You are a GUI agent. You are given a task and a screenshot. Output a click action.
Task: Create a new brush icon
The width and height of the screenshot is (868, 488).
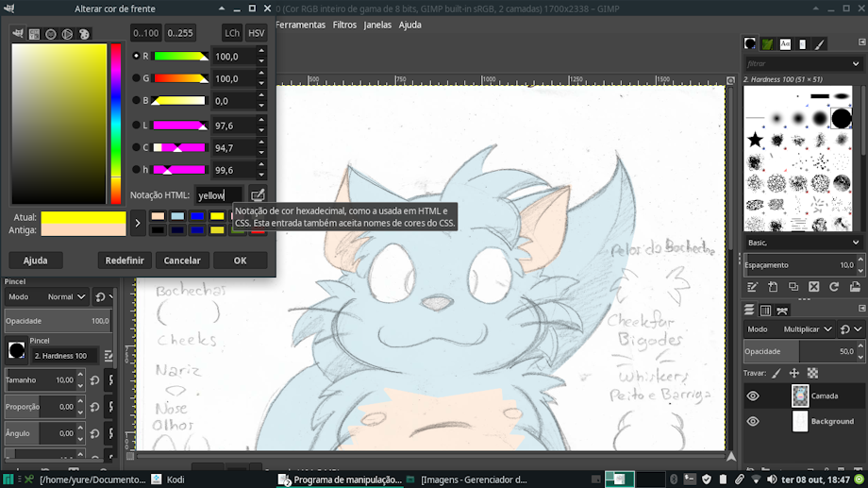(773, 286)
